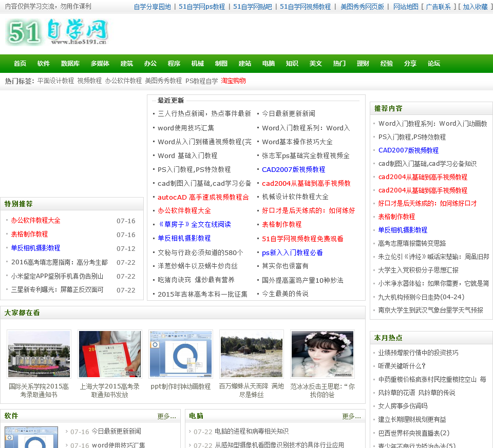
Task: Click the 美图秀秀教程 hot tag
Action: pyautogui.click(x=163, y=81)
